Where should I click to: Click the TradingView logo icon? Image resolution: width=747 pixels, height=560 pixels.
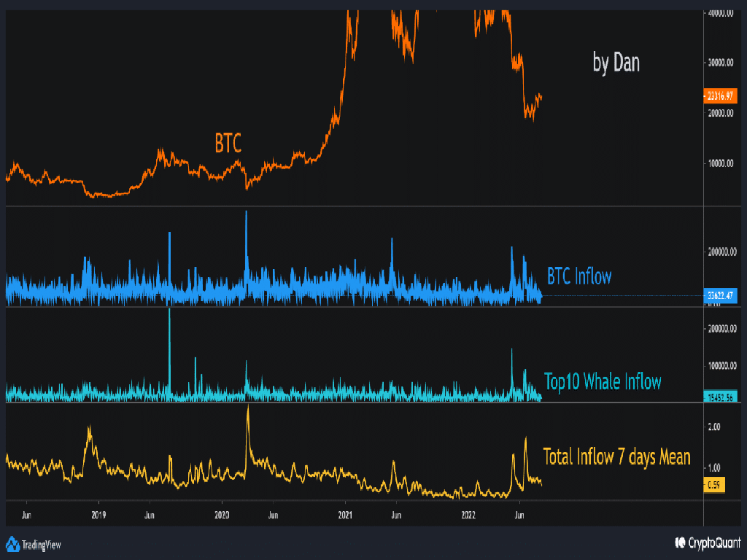[12, 543]
